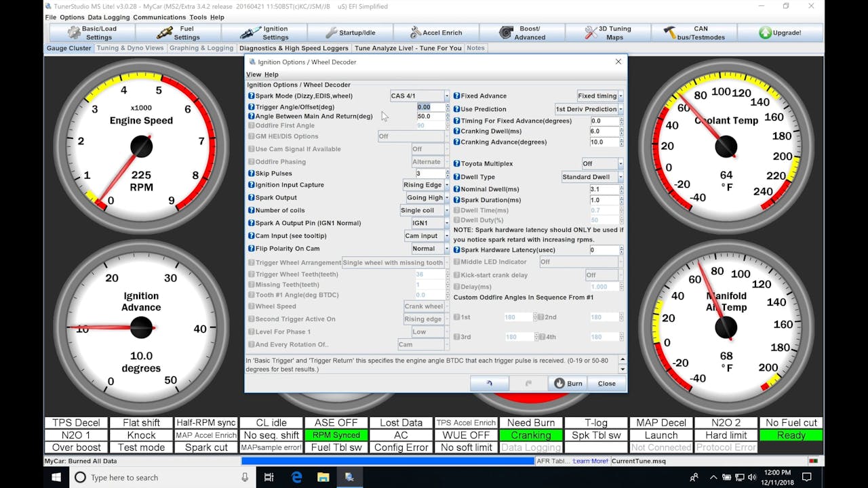
Task: Open the Data Logging menu
Action: tap(108, 17)
